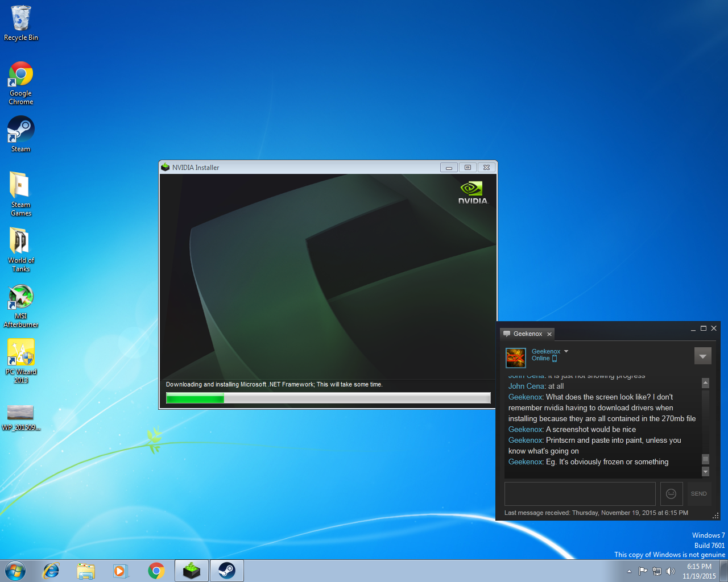The image size is (728, 582).
Task: Click the 'Online' status text
Action: click(541, 359)
